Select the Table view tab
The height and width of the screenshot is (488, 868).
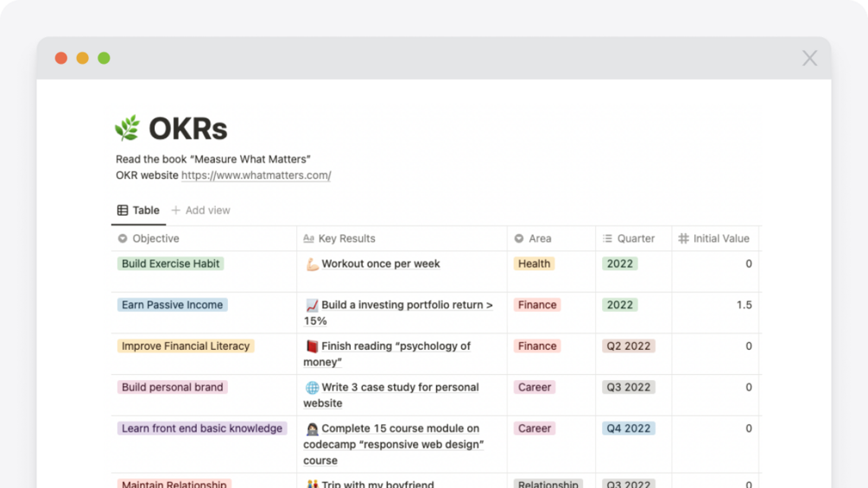[138, 210]
